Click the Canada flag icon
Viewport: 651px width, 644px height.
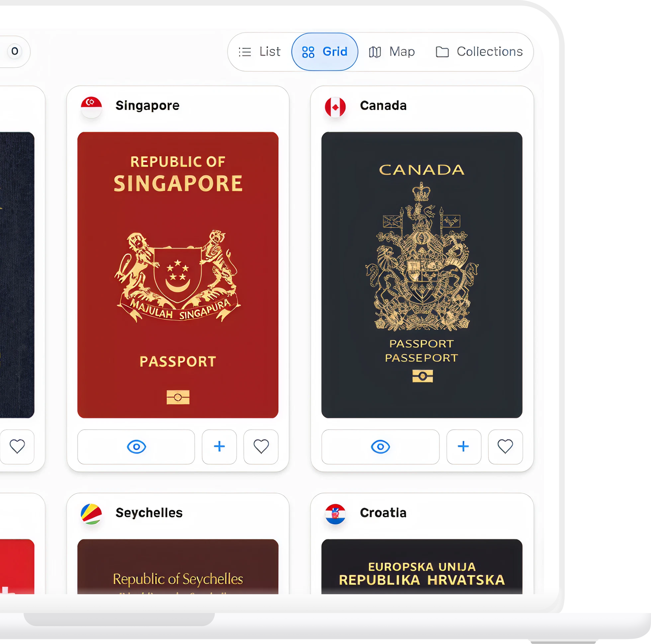pyautogui.click(x=335, y=107)
